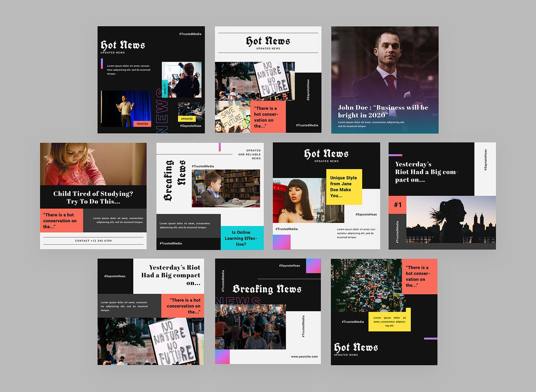Select the Breaking News heading above the market crowd photo
The image size is (536, 392).
click(x=267, y=289)
